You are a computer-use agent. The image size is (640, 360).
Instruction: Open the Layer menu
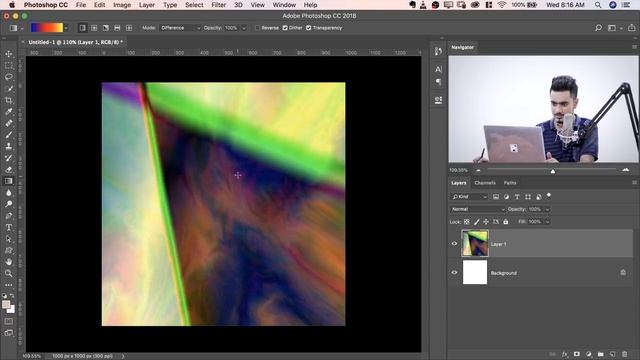(147, 5)
